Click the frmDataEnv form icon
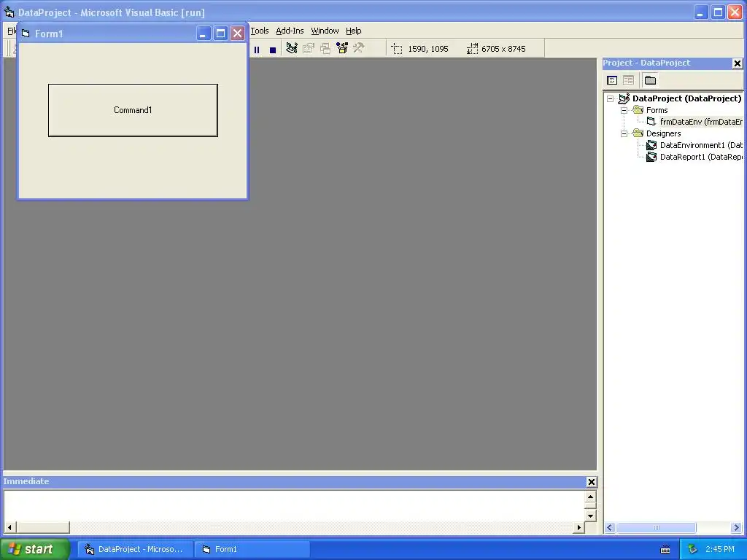Screen dimensions: 747x560 [x=651, y=122]
